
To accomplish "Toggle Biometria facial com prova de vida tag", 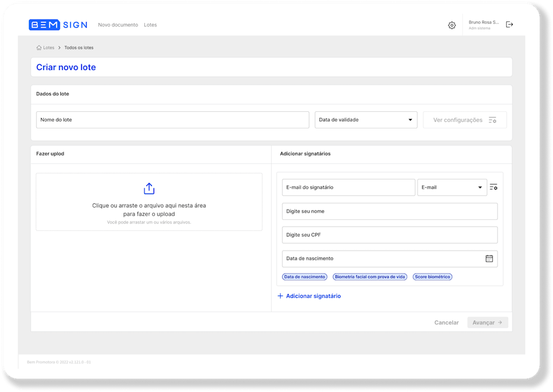I will pyautogui.click(x=370, y=277).
